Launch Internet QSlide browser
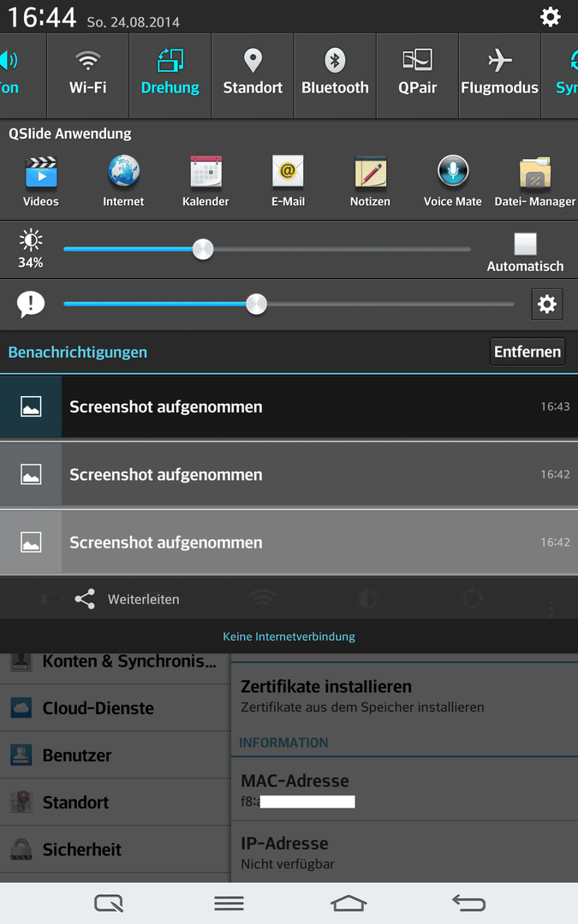This screenshot has width=578, height=924. [123, 182]
